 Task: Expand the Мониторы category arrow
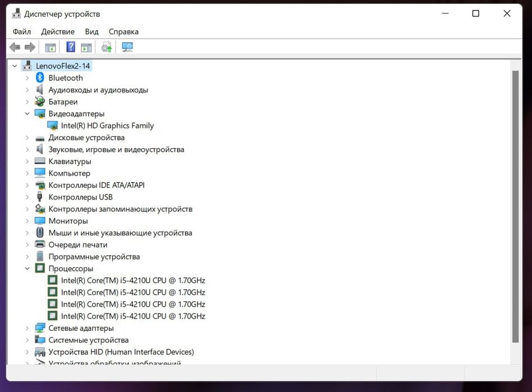click(27, 221)
